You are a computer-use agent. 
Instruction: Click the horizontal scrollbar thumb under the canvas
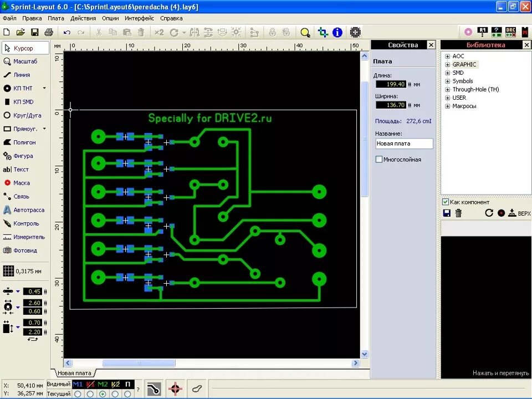pyautogui.click(x=139, y=363)
